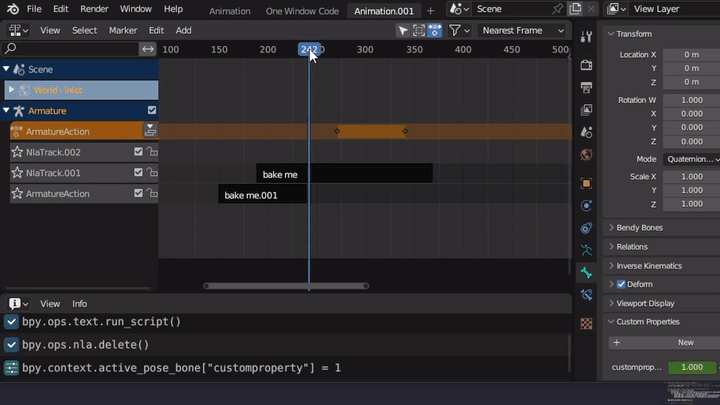
Task: Add a new workspace tab
Action: pyautogui.click(x=430, y=11)
